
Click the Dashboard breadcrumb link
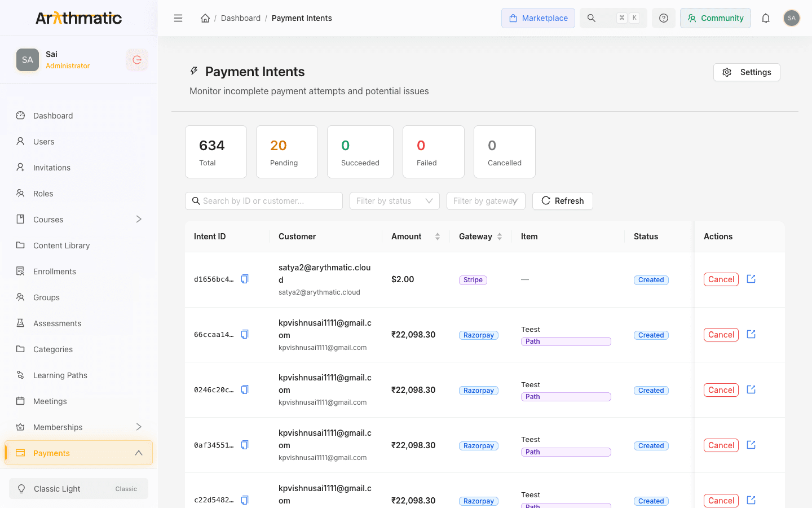241,18
